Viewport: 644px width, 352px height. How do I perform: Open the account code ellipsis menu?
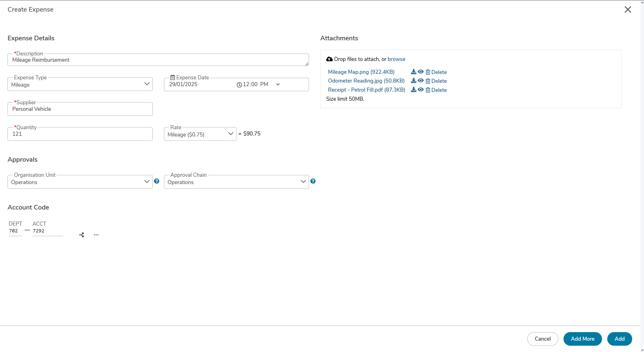pyautogui.click(x=96, y=235)
